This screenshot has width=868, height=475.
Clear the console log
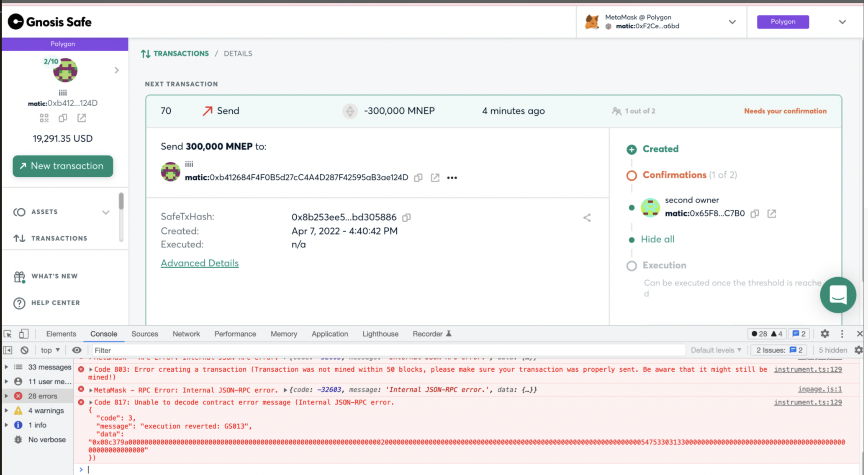[x=25, y=350]
